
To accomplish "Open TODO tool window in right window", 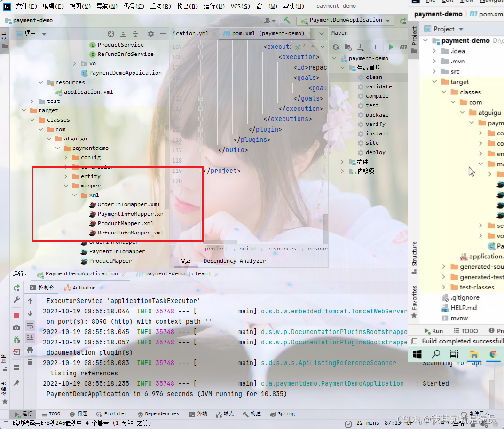I will point(465,331).
